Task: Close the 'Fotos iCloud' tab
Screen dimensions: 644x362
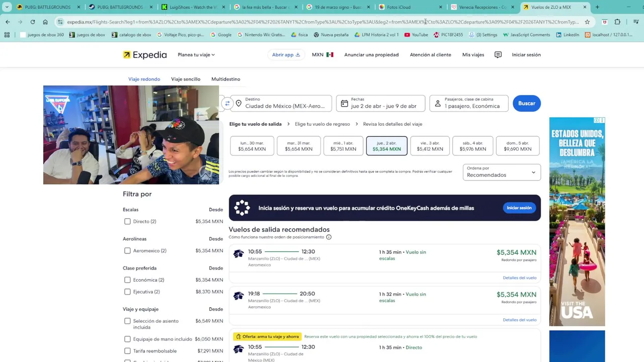Action: pyautogui.click(x=441, y=7)
